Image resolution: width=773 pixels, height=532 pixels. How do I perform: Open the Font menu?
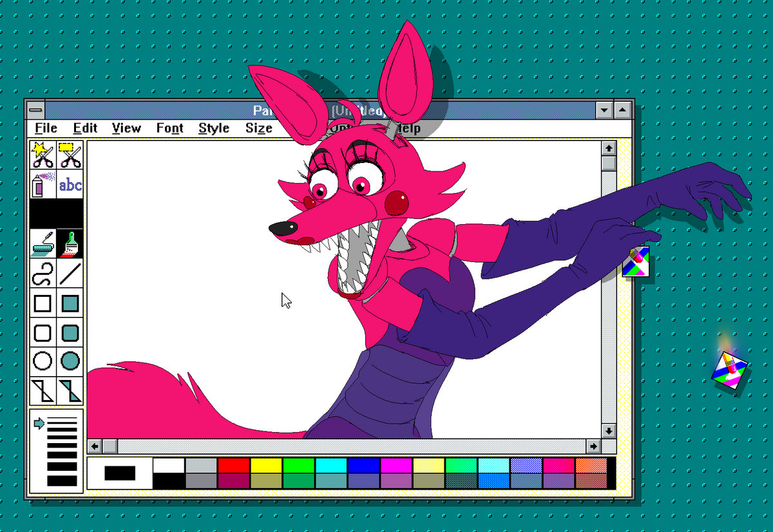click(169, 128)
